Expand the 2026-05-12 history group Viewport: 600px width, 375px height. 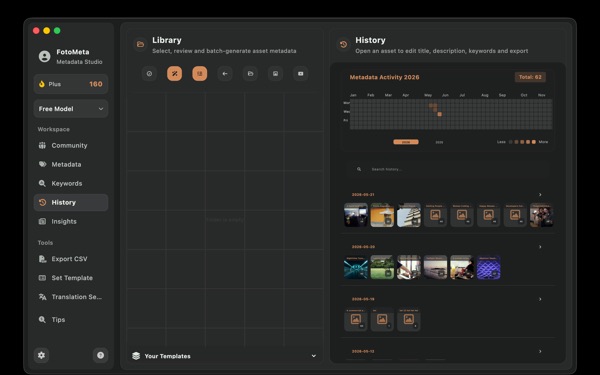pyautogui.click(x=540, y=351)
